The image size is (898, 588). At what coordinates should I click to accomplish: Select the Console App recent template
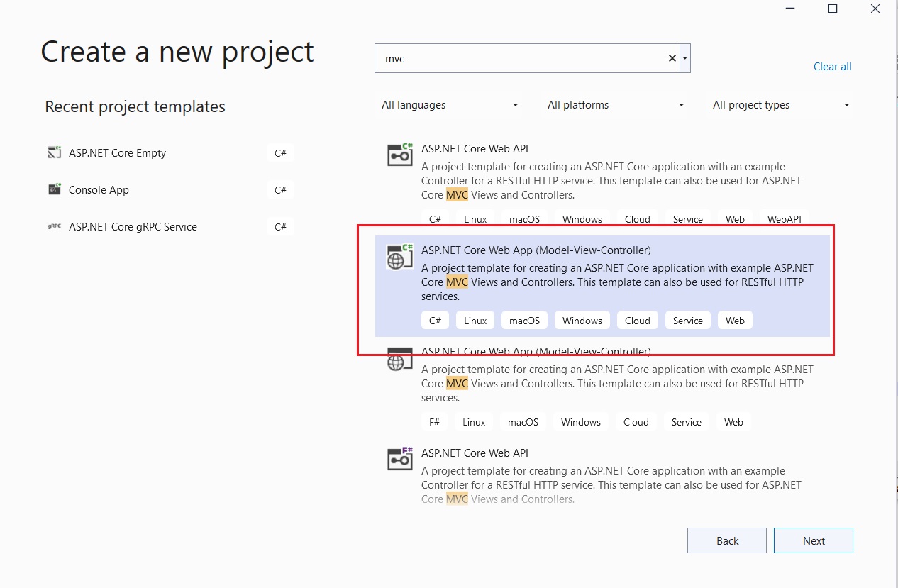pos(170,189)
